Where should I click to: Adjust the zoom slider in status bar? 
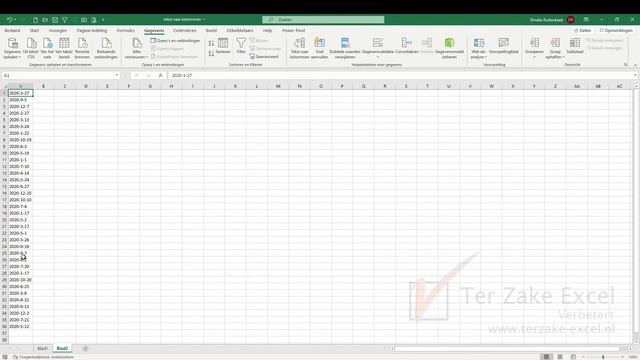603,357
